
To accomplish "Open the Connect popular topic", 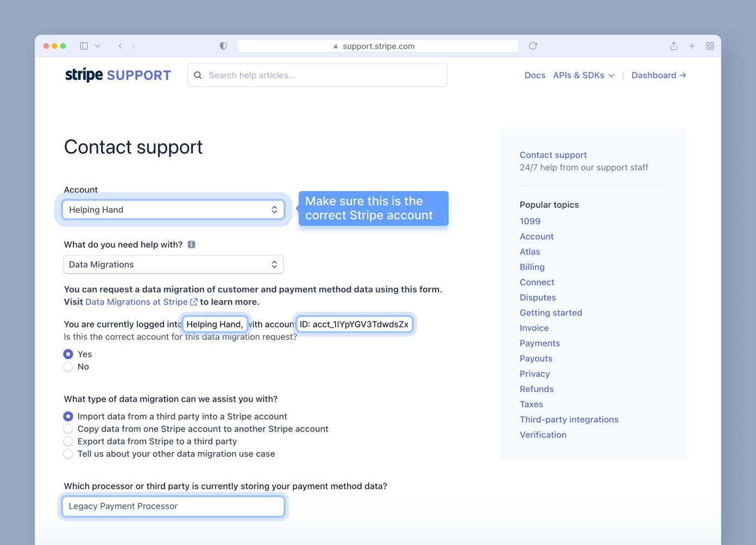I will point(537,282).
